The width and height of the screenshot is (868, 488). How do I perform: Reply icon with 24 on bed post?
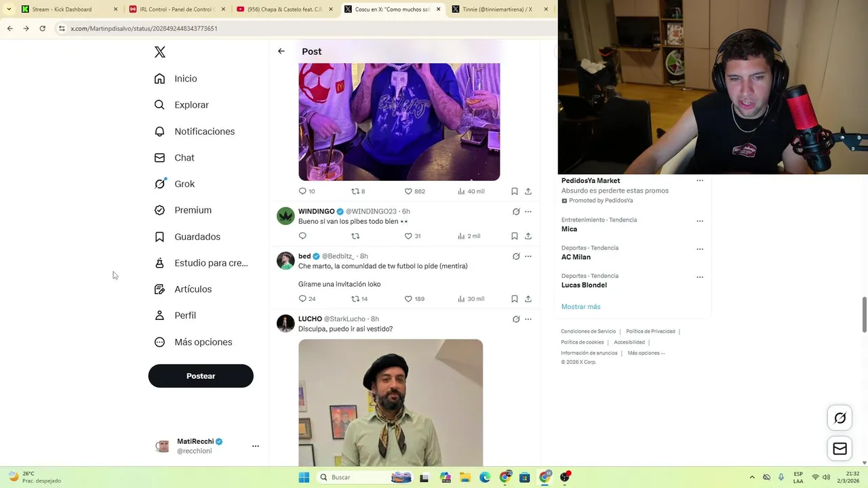pos(302,299)
